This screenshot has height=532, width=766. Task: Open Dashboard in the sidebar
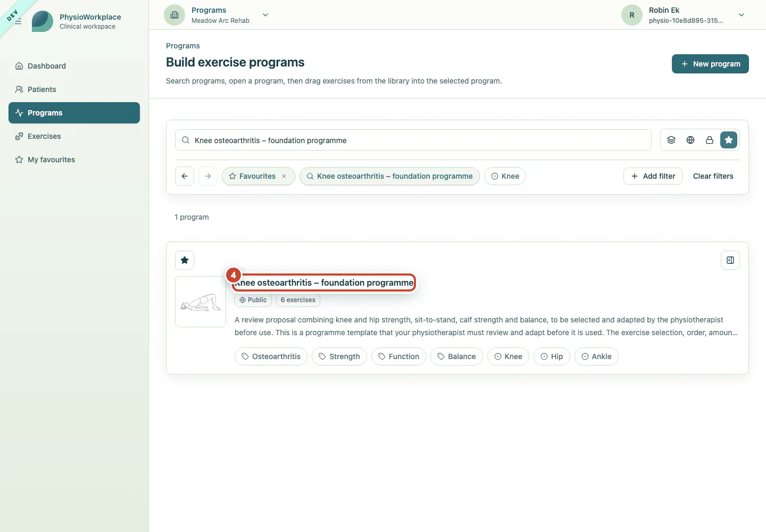click(74, 66)
